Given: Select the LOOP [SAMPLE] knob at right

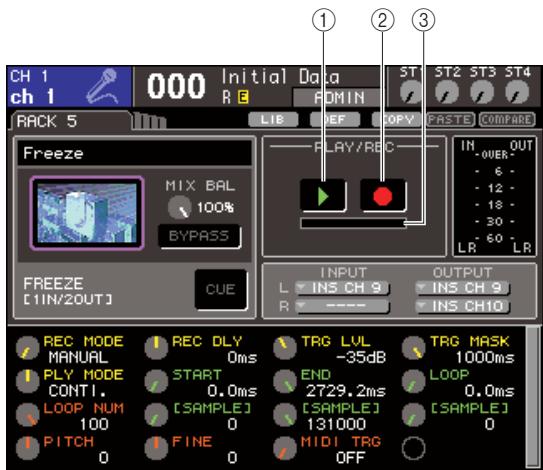Looking at the screenshot, I should point(413,415).
